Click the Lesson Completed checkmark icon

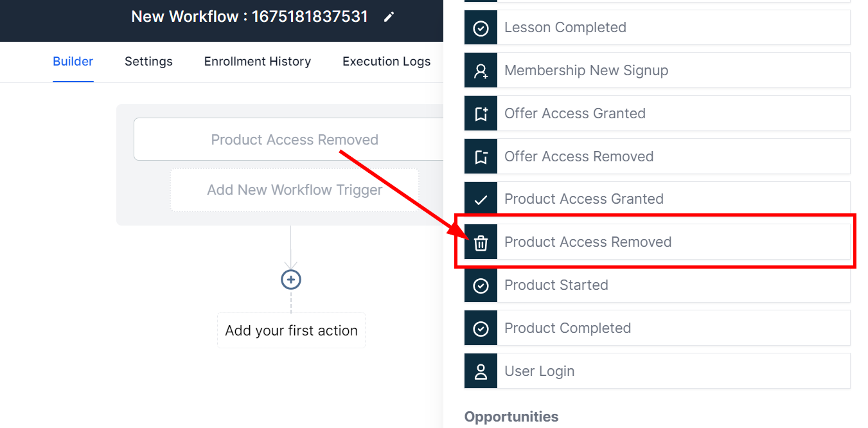point(481,28)
